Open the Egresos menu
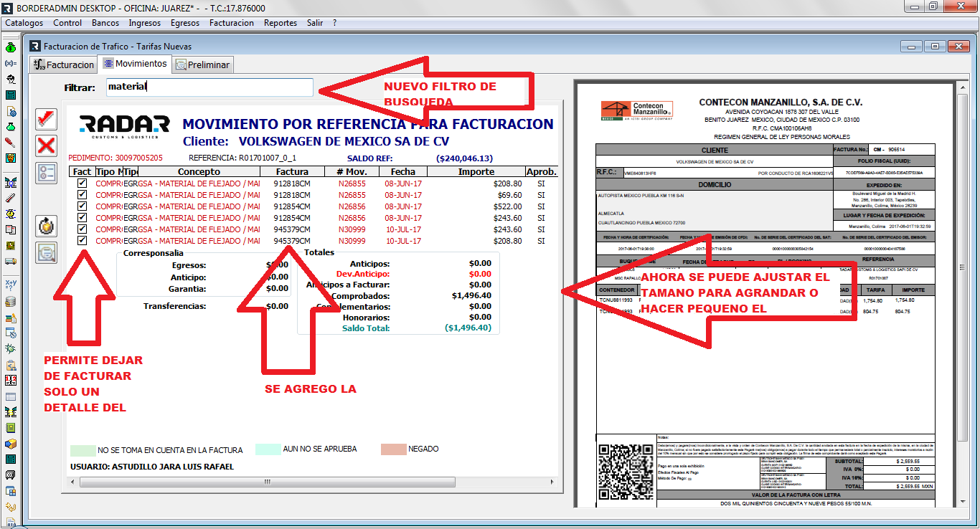Viewport: 980px width, 529px height. tap(185, 23)
